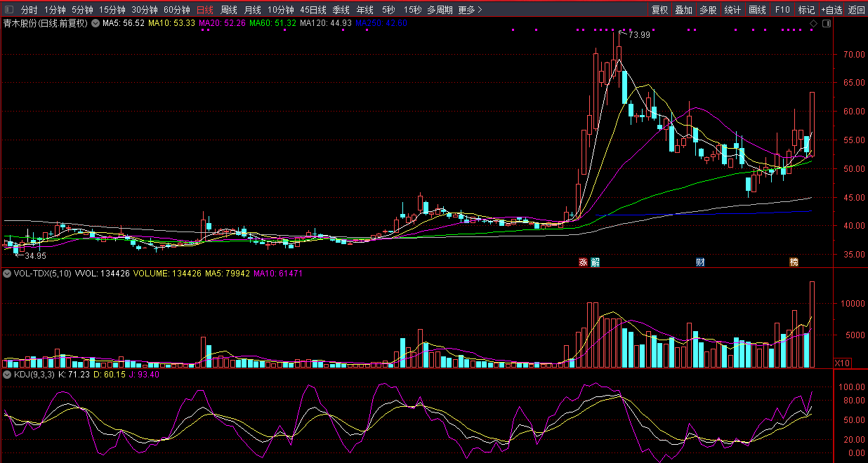Select the 15分钟 period
Image resolution: width=868 pixels, height=463 pixels.
pyautogui.click(x=112, y=10)
